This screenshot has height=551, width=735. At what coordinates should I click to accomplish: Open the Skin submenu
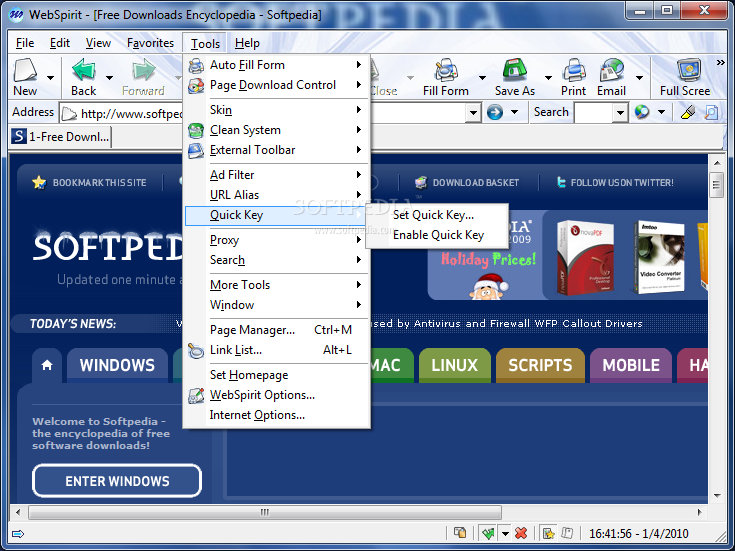(277, 110)
